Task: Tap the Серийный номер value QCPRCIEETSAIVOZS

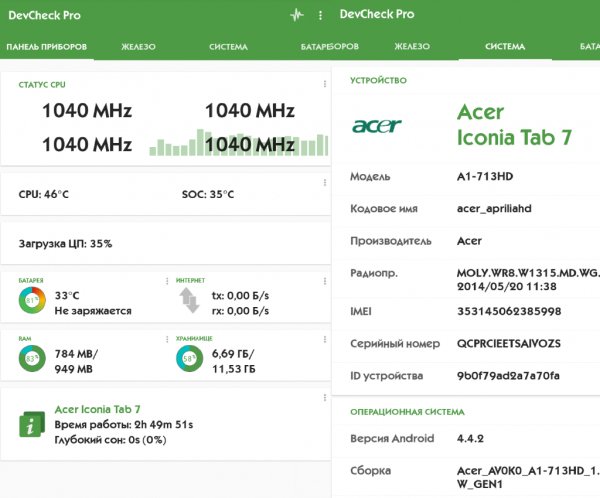Action: (509, 343)
